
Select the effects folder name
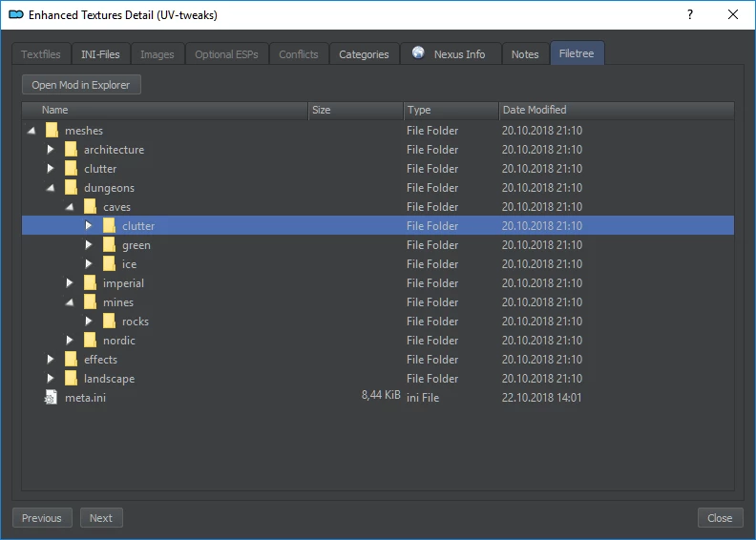[101, 360]
